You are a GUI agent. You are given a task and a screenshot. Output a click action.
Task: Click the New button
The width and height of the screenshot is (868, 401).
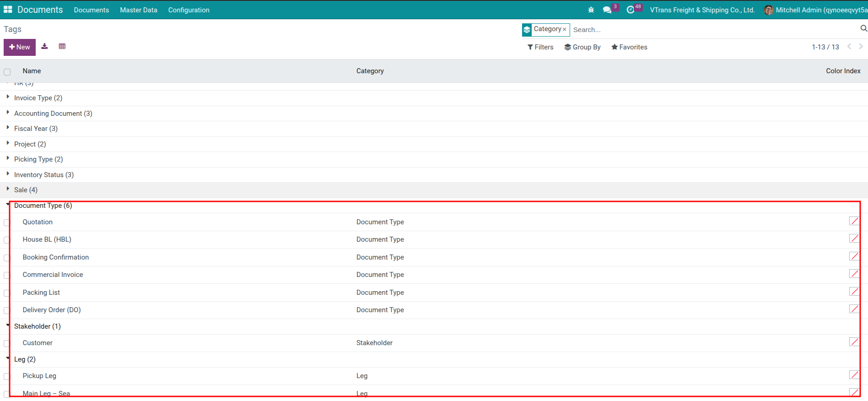[20, 47]
